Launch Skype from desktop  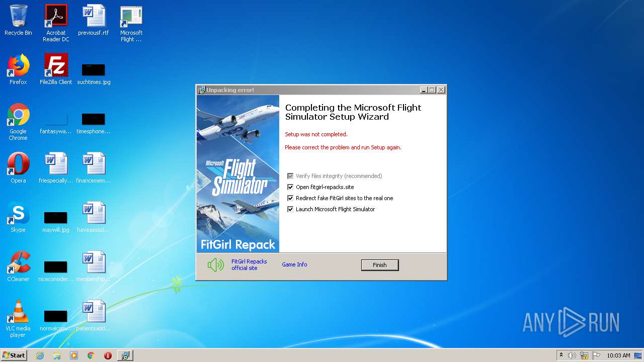18,217
